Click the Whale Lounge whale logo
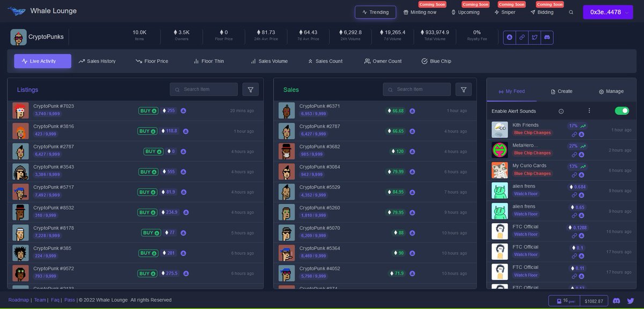This screenshot has height=309, width=644. [16, 11]
